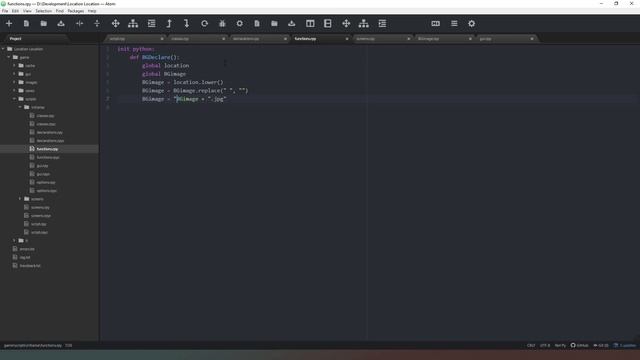
Task: Open the File menu
Action: [x=5, y=11]
